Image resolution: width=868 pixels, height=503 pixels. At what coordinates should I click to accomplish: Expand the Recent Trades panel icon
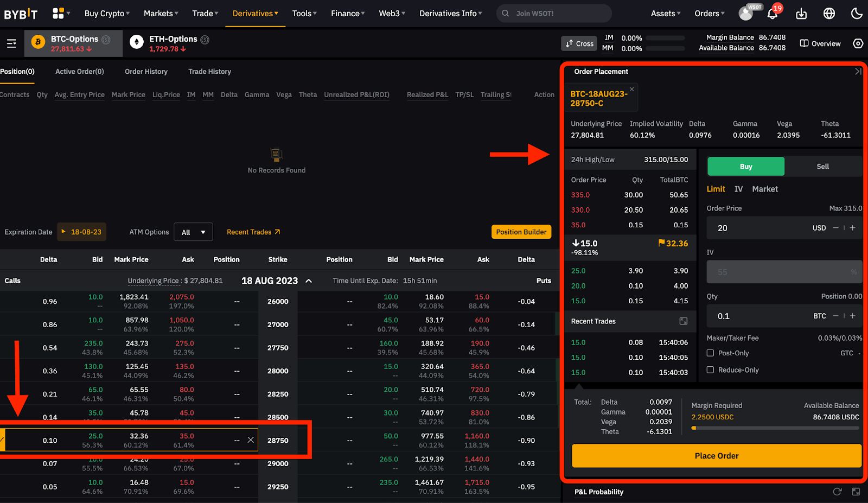pyautogui.click(x=684, y=321)
